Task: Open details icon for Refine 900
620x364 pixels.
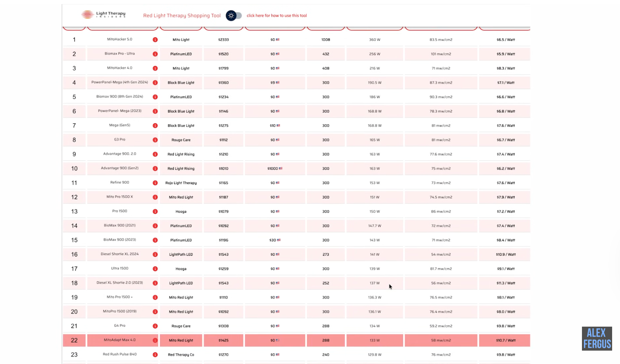Action: (x=155, y=183)
